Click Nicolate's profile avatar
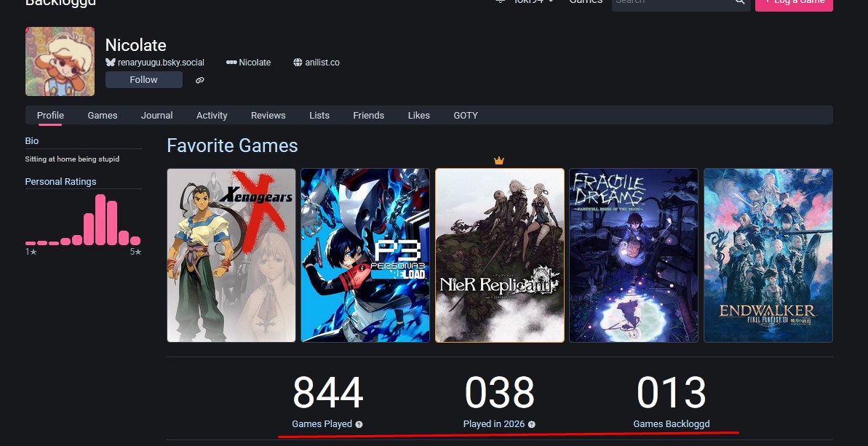 pos(60,61)
